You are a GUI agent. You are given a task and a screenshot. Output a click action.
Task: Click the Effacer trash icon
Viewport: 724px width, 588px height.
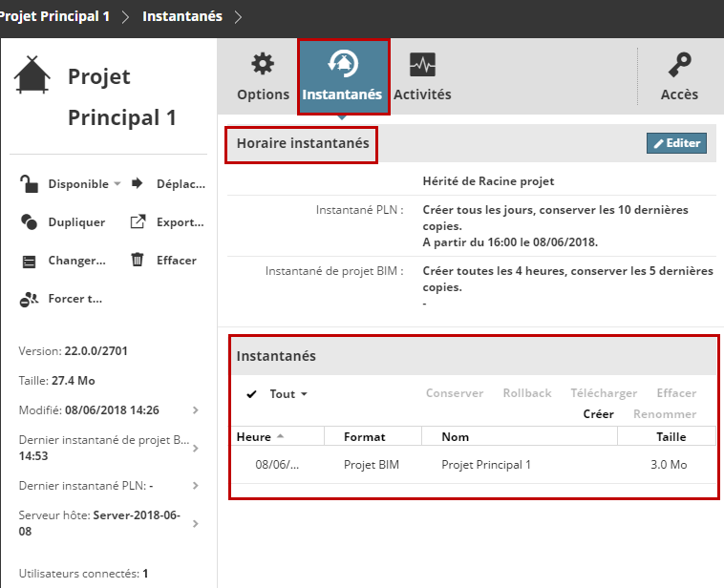click(x=138, y=260)
